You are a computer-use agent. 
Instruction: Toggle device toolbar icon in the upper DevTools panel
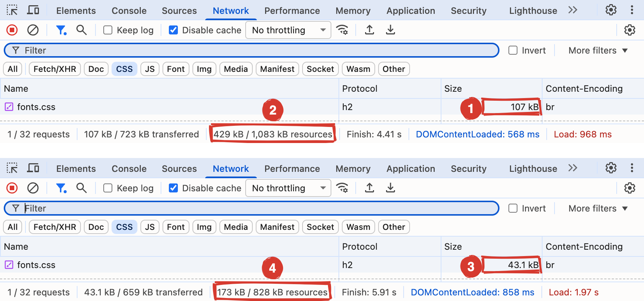click(x=33, y=10)
